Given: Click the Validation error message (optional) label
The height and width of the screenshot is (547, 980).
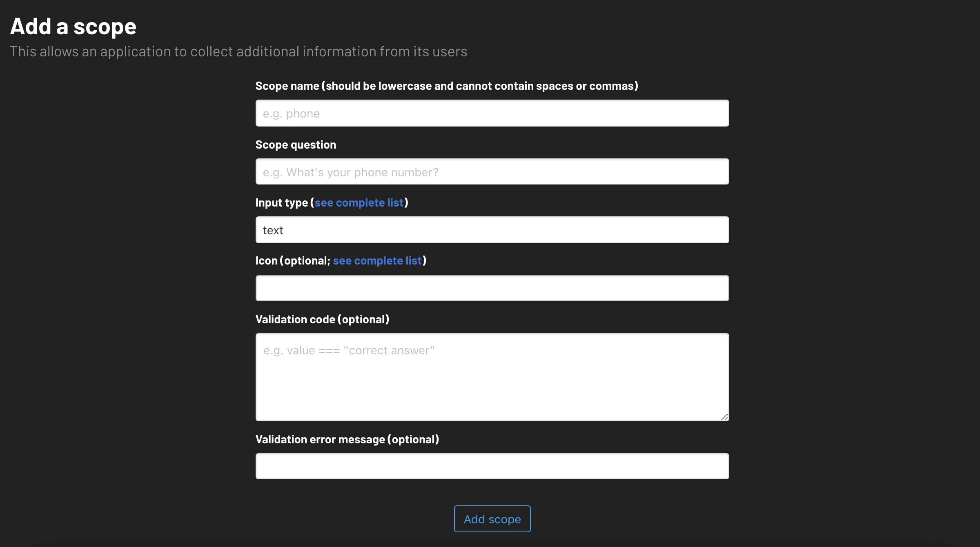Looking at the screenshot, I should (347, 439).
